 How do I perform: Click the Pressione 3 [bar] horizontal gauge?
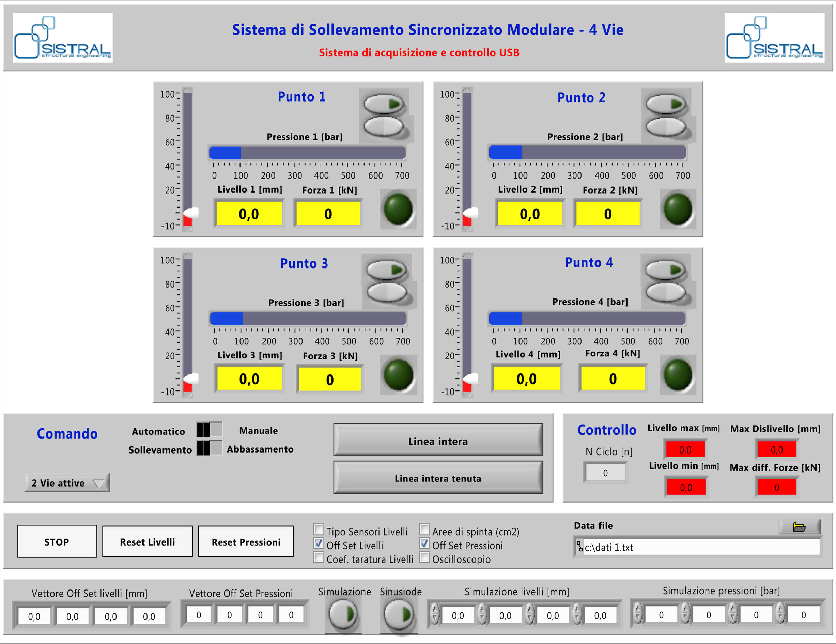pos(308,319)
